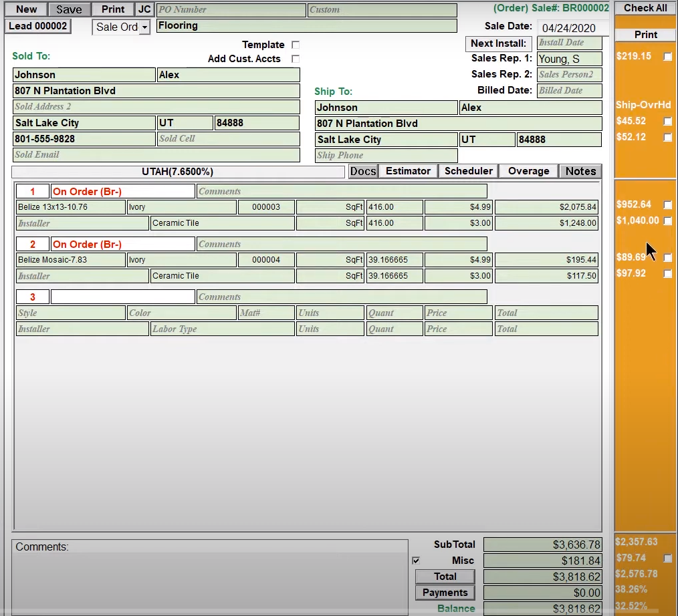
Task: Click the Next Install button
Action: 498,43
